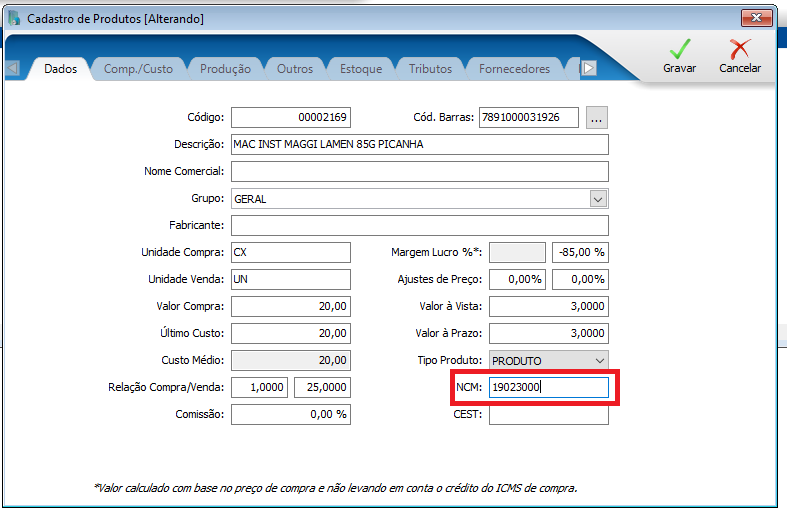Viewport: 787px width, 513px height.
Task: Click the ellipsis button beside Cód. Barras
Action: [x=597, y=118]
